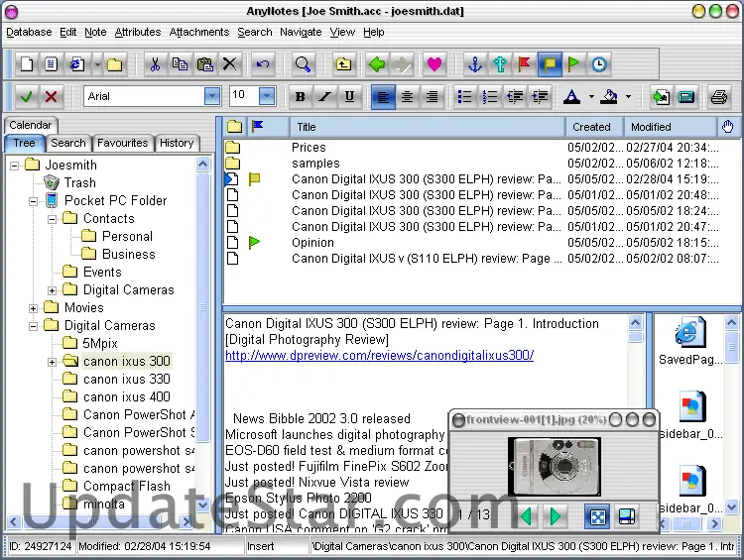Set the green flag on note
The image size is (744, 560).
pos(574,64)
